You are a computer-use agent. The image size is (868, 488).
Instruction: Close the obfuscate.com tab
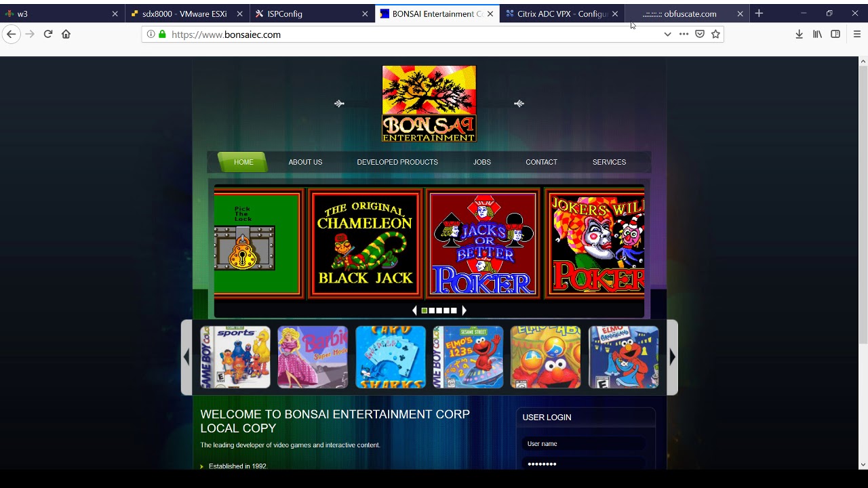click(x=740, y=14)
